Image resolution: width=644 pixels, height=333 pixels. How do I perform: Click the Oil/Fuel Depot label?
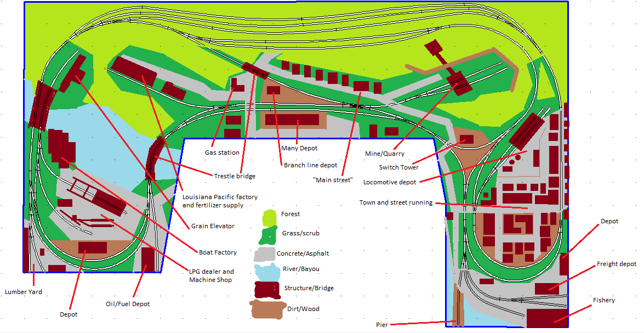pyautogui.click(x=128, y=304)
